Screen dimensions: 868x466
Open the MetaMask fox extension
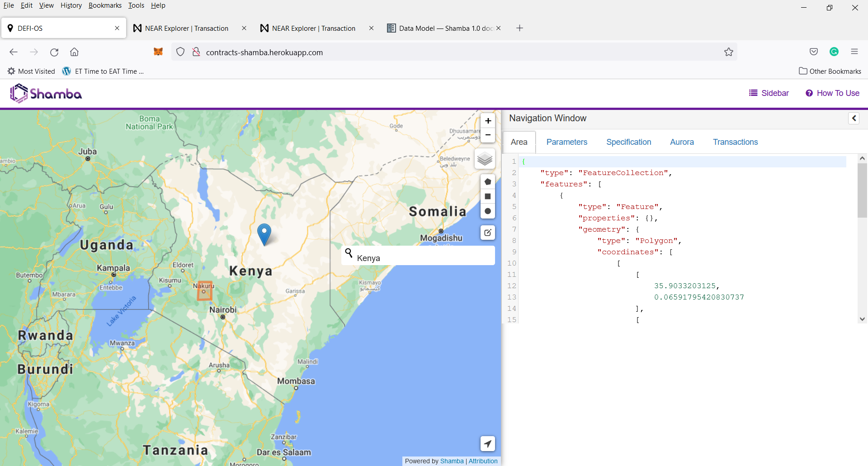pos(158,52)
